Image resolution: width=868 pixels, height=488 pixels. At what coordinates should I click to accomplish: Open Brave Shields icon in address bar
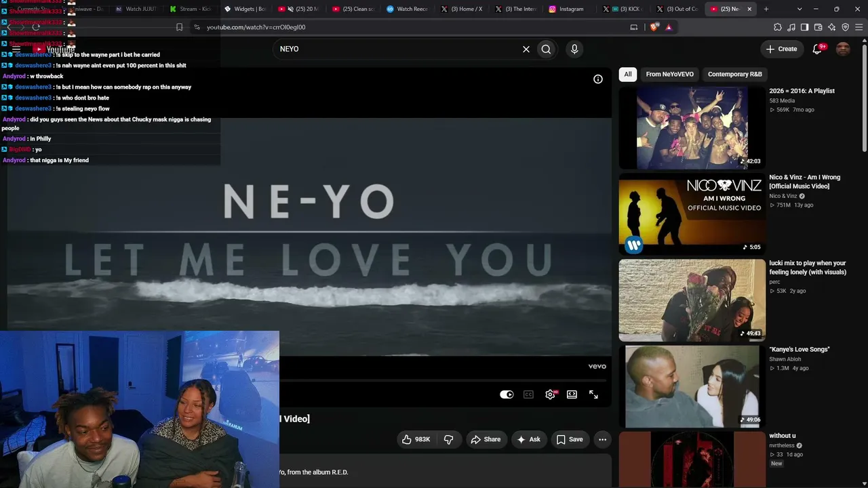pyautogui.click(x=653, y=27)
